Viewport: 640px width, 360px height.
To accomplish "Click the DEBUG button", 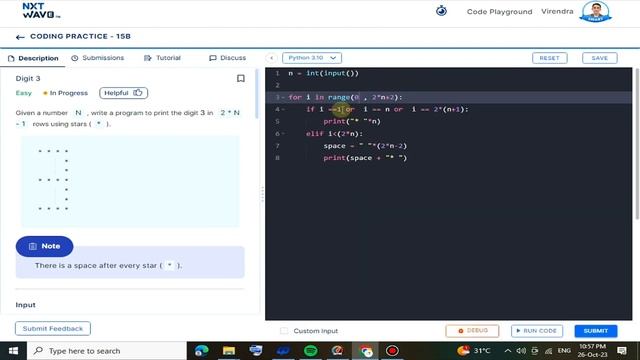I will 472,331.
